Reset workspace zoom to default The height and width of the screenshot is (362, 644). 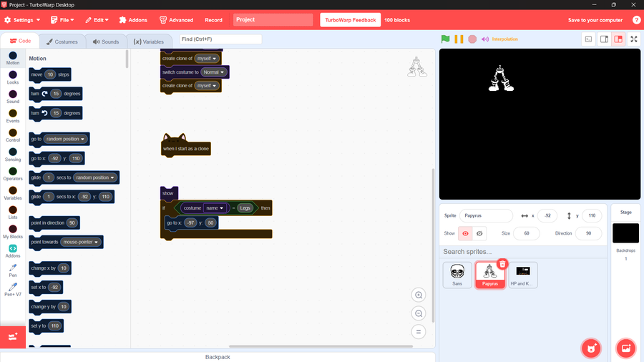pos(419,332)
